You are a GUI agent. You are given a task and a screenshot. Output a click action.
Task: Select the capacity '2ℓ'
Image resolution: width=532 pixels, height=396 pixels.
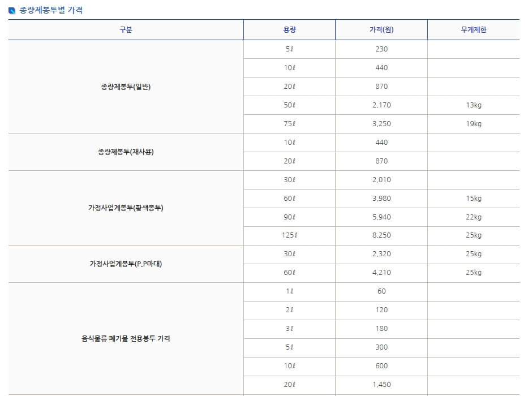coord(289,310)
